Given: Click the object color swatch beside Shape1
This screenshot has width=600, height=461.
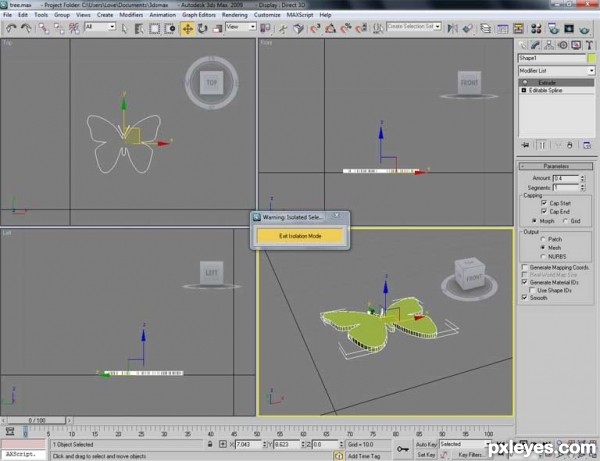Looking at the screenshot, I should coord(592,58).
